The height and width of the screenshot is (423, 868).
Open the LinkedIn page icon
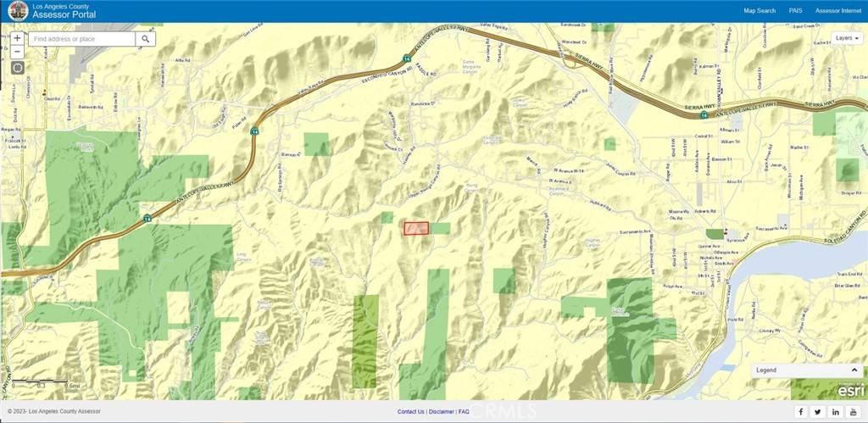pos(835,411)
